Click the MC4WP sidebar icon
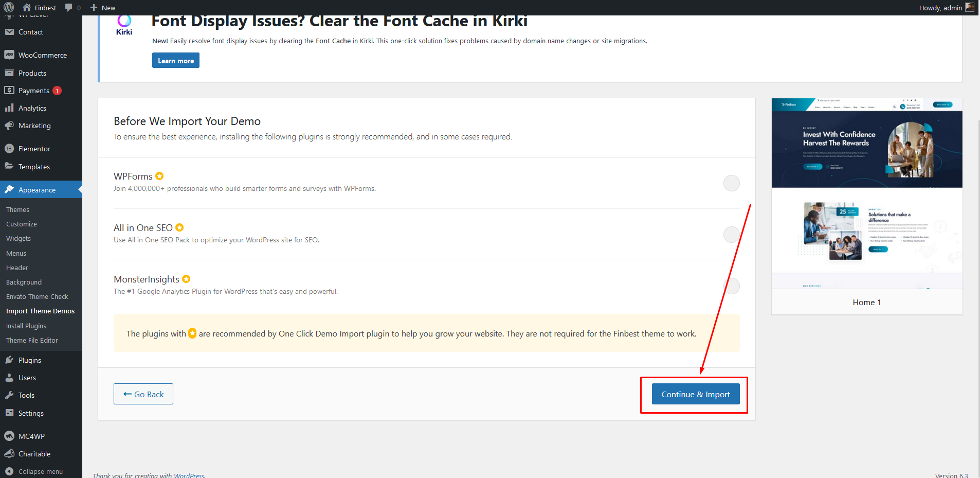980x478 pixels. pyautogui.click(x=9, y=436)
